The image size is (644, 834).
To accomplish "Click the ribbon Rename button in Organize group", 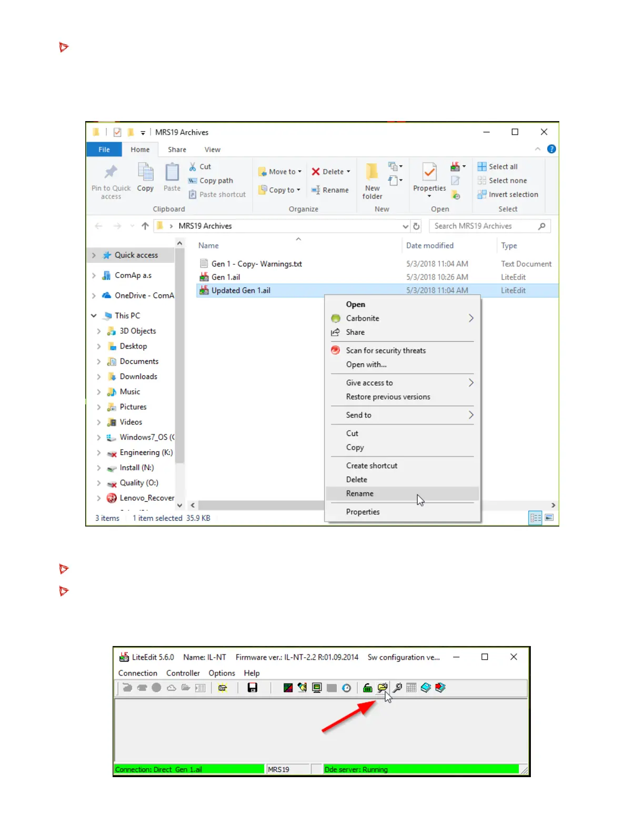I will tap(330, 190).
